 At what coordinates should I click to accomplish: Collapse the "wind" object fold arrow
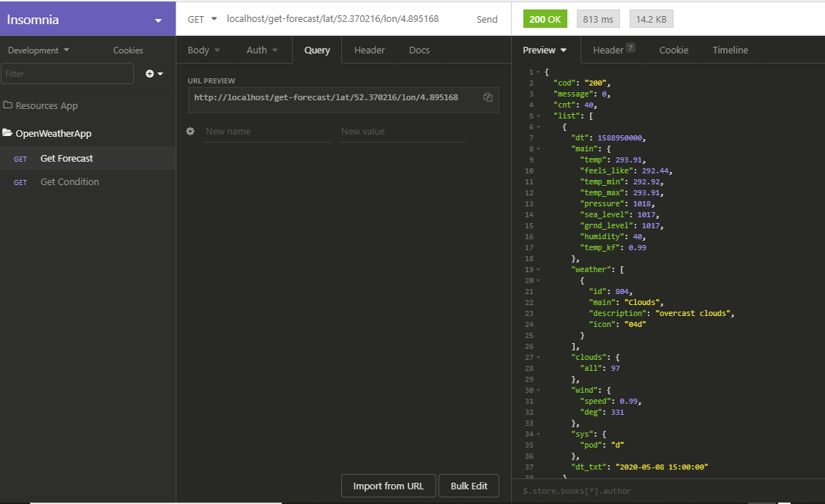[538, 391]
